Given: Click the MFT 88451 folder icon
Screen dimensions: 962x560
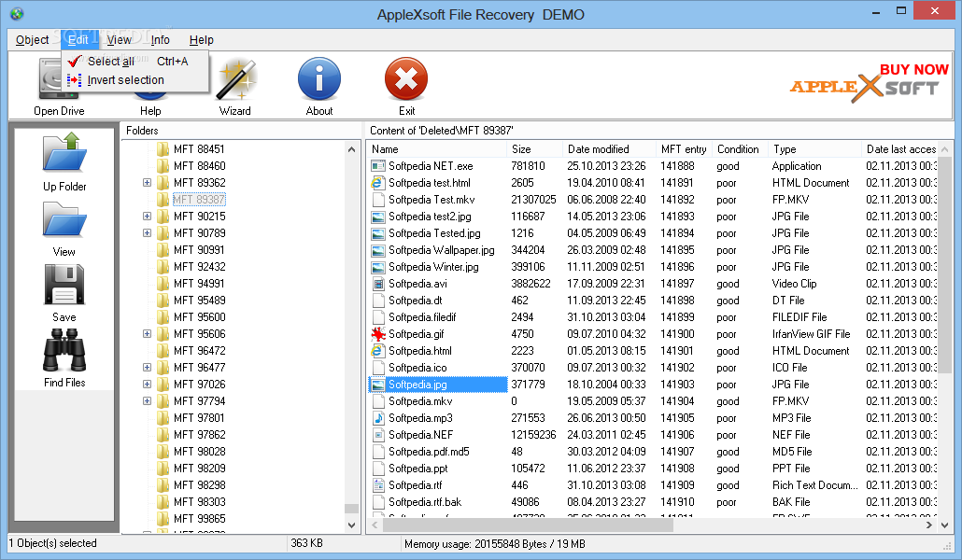Looking at the screenshot, I should click(x=163, y=149).
